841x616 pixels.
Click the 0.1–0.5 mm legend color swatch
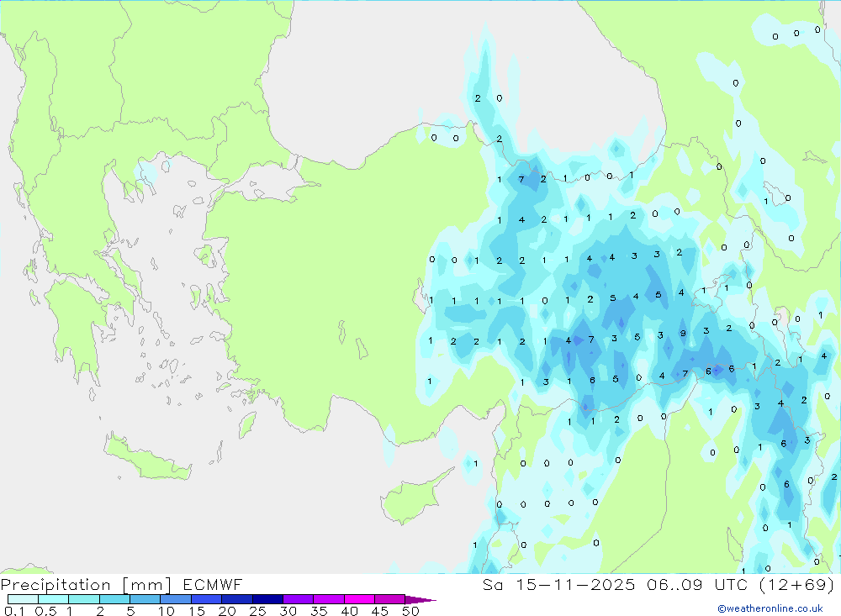click(23, 599)
